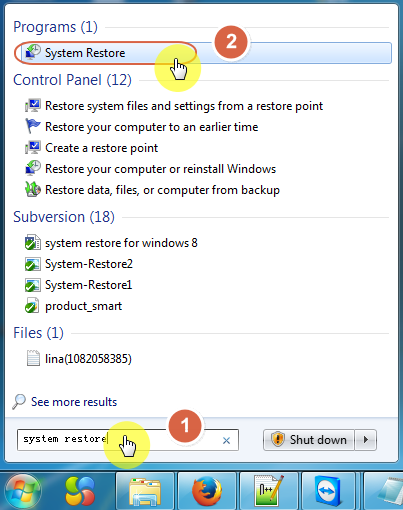Open TeamViewer taskbar icon
This screenshot has width=403, height=510.
(330, 491)
